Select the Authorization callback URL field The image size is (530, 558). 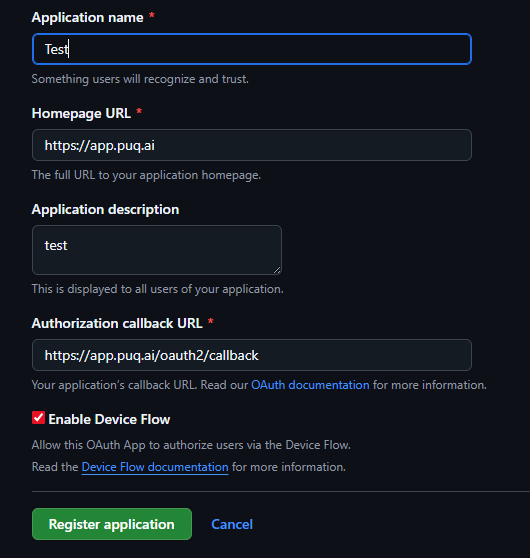tap(252, 355)
